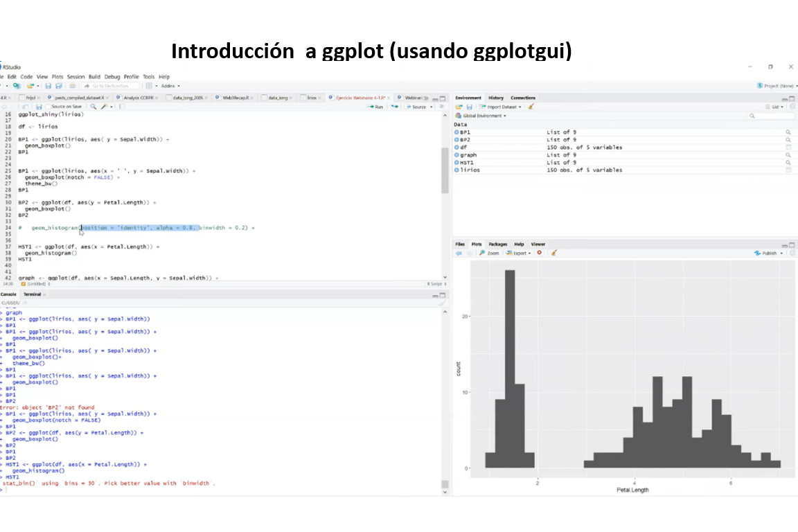Expand the lirios object details
Viewport: 798px width, 532px height.
coord(457,170)
